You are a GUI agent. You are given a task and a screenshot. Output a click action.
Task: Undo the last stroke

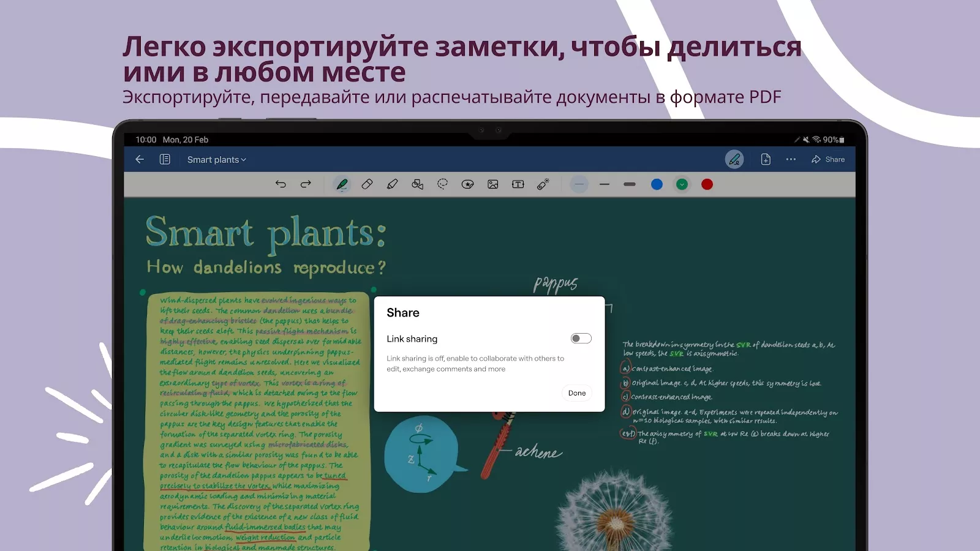[x=281, y=184]
